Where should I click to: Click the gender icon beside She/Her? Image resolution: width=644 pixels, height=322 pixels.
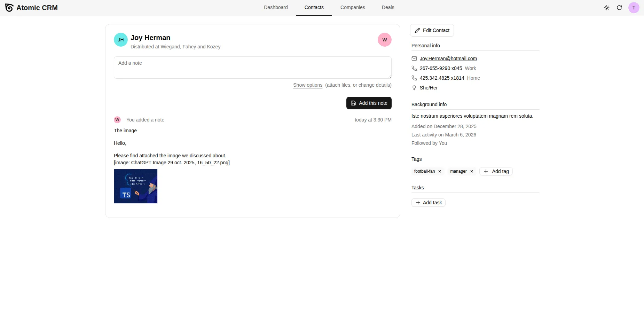[414, 88]
